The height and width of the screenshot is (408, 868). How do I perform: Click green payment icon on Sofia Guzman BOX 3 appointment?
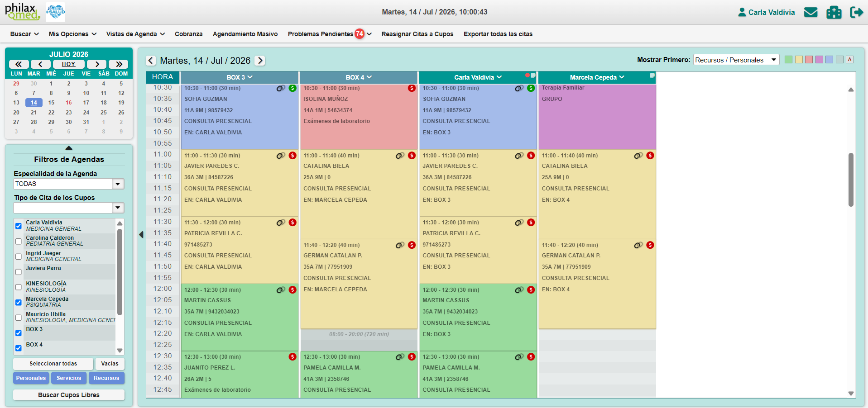click(x=293, y=88)
